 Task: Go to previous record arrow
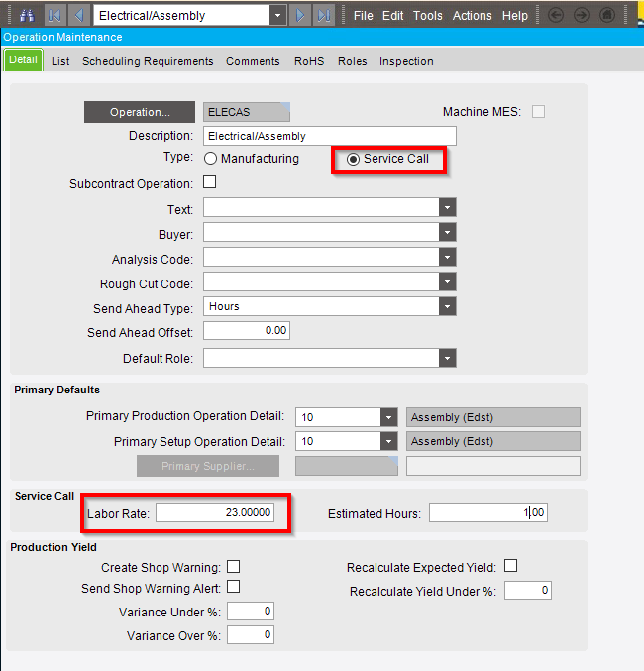coord(78,16)
